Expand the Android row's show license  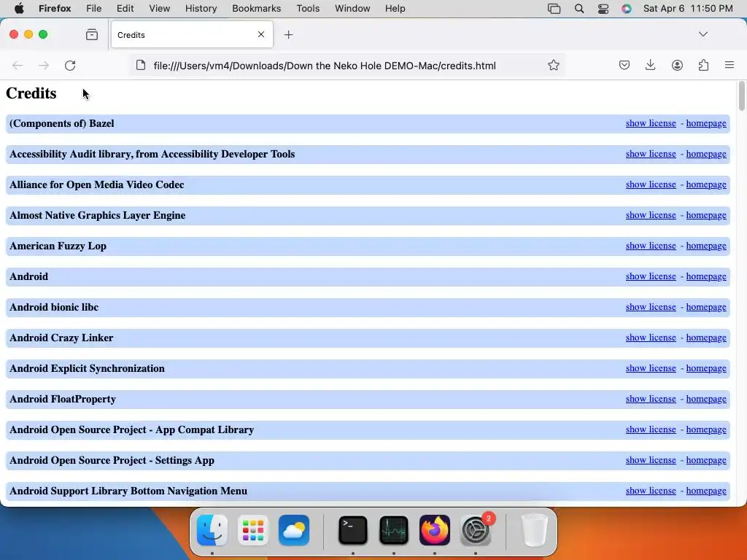pyautogui.click(x=651, y=276)
